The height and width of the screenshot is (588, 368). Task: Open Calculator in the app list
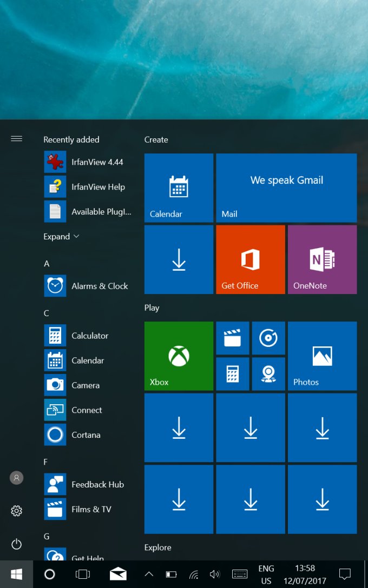[88, 336]
